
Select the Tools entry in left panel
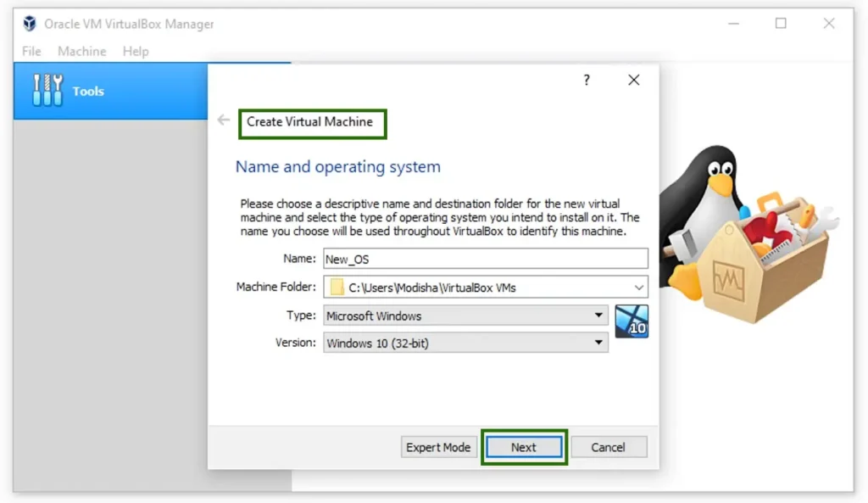tap(111, 91)
